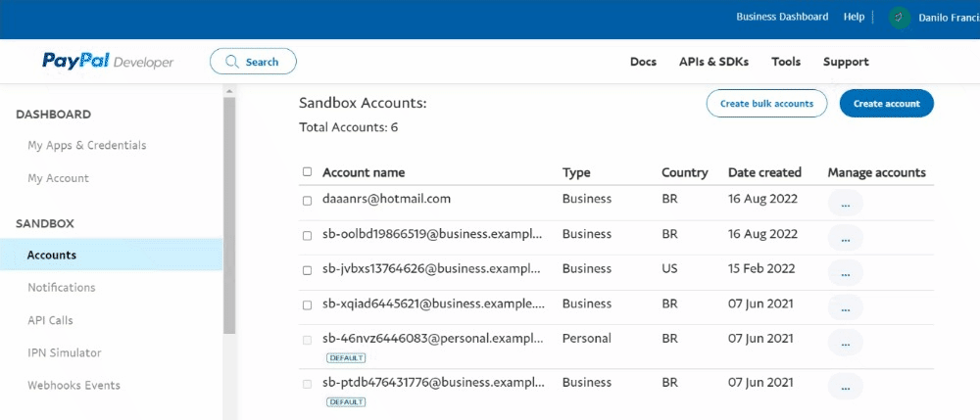
Task: Open Webhooks Events in sidebar
Action: pyautogui.click(x=73, y=385)
